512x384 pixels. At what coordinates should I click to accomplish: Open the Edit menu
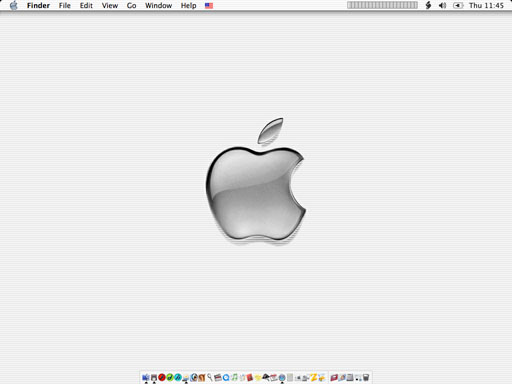[x=86, y=5]
